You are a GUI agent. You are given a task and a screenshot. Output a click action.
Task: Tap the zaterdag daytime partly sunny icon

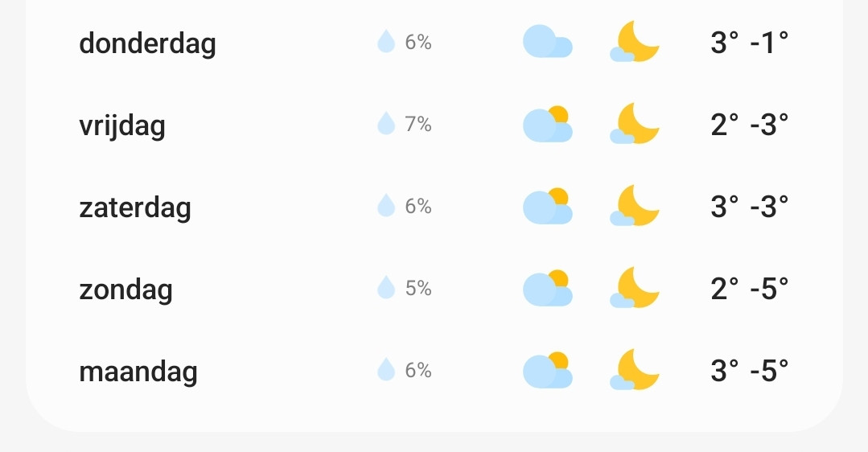(x=548, y=206)
